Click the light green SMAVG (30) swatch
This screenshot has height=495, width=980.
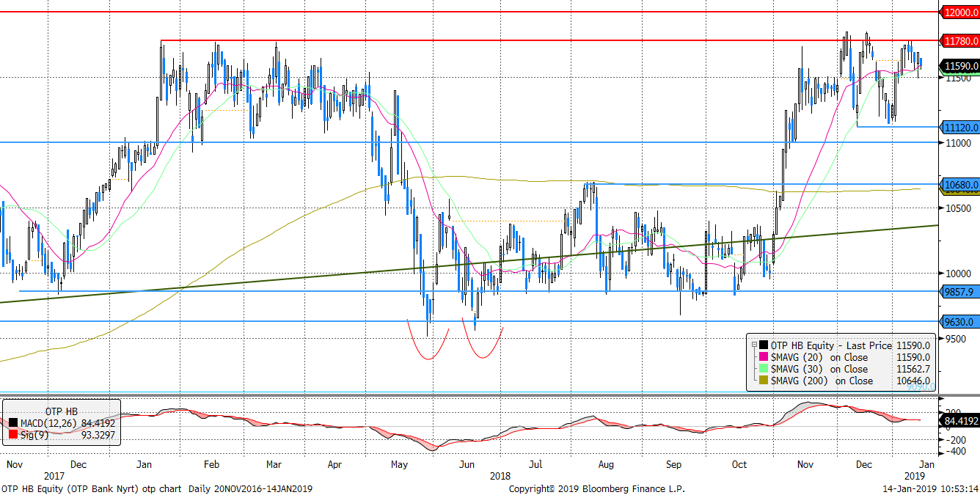[764, 369]
